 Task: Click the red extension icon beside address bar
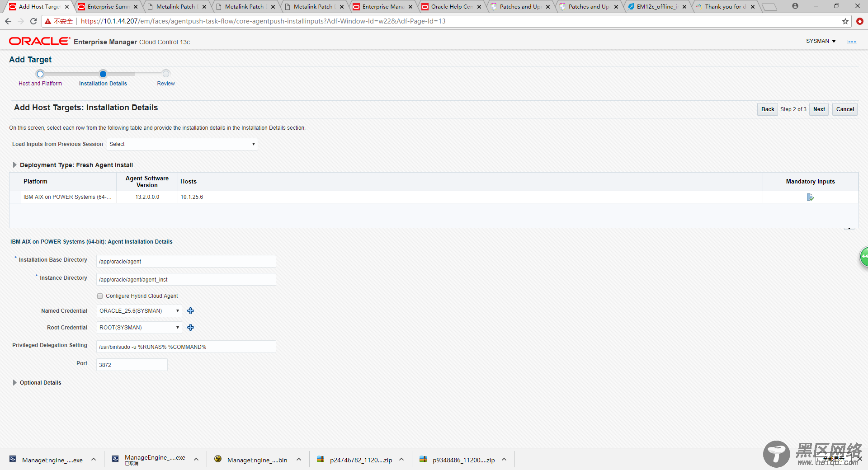pyautogui.click(x=860, y=21)
